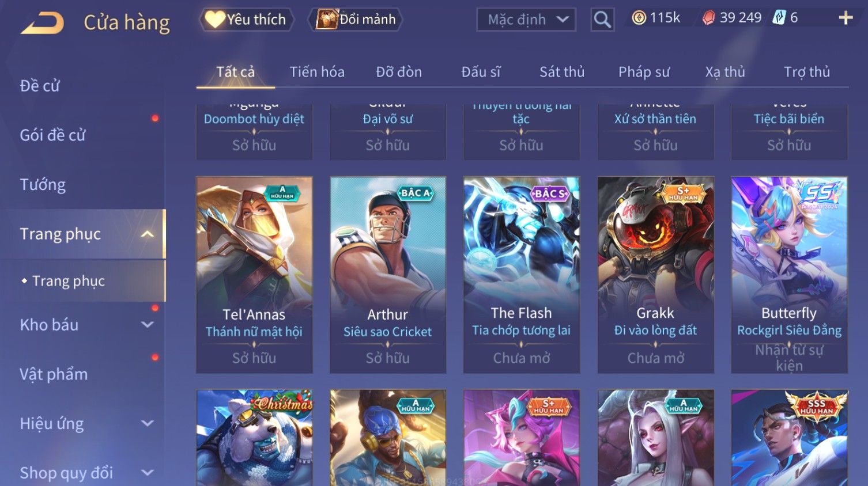Open the Mặc định sort dropdown
868x486 pixels.
coord(526,20)
